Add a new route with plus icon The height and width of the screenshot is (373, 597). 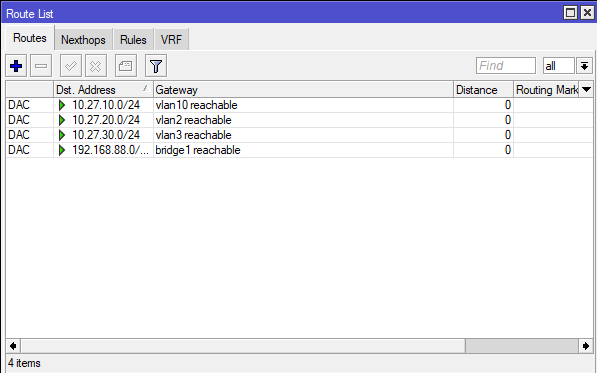click(16, 66)
